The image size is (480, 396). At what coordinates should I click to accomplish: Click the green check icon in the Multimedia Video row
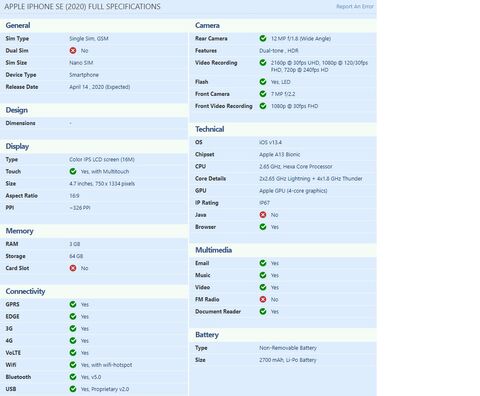(x=263, y=287)
